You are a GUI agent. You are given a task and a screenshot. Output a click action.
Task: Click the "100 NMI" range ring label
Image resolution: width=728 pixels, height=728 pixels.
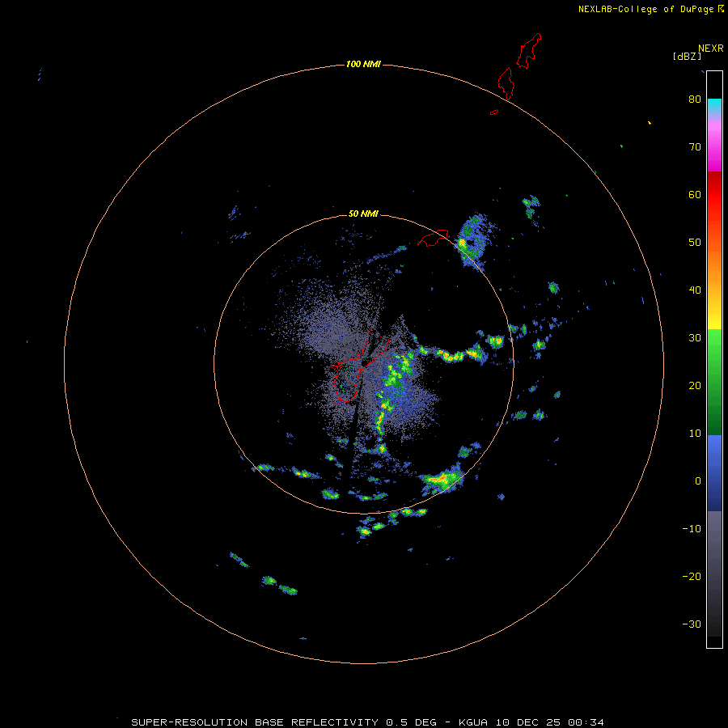(363, 64)
